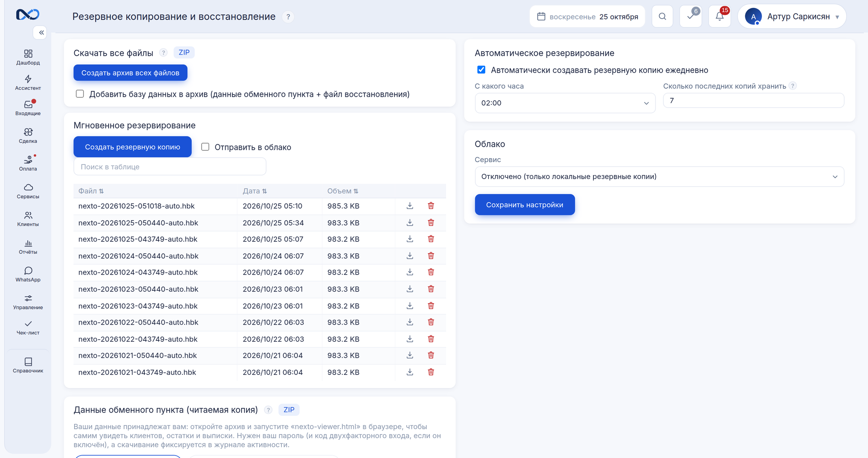Viewport: 868px width, 458px height.
Task: Click ZIP badge next to Данные обменного пункта
Action: click(289, 409)
